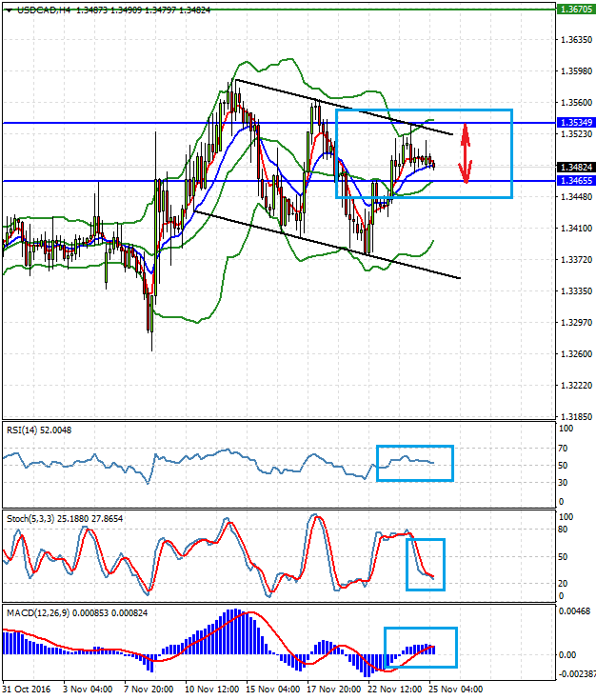Click the -0.002387 MACD scale value
Screen dimensions: 596x700
click(x=576, y=673)
